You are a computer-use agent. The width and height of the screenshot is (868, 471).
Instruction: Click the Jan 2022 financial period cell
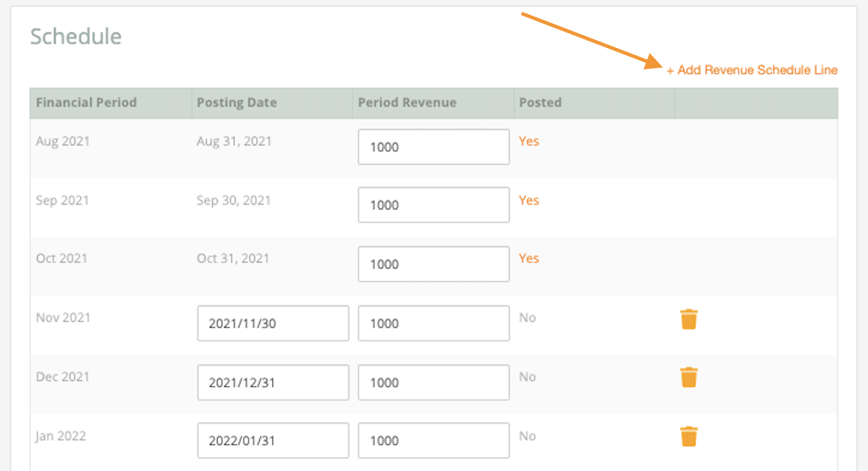point(61,436)
